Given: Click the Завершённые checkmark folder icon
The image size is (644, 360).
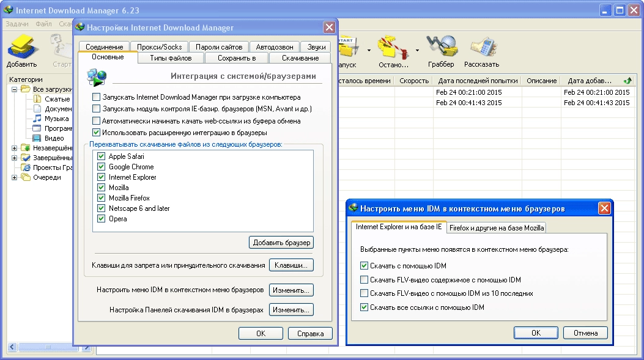Looking at the screenshot, I should (x=26, y=158).
